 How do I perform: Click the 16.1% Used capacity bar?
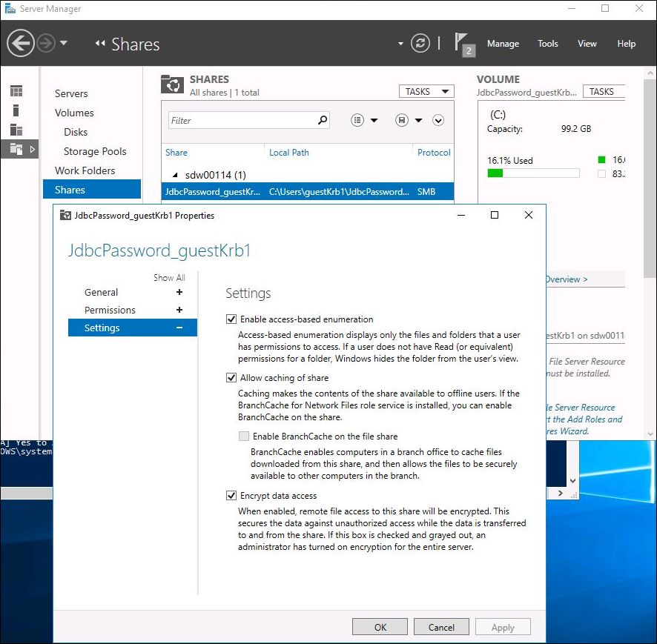click(533, 173)
